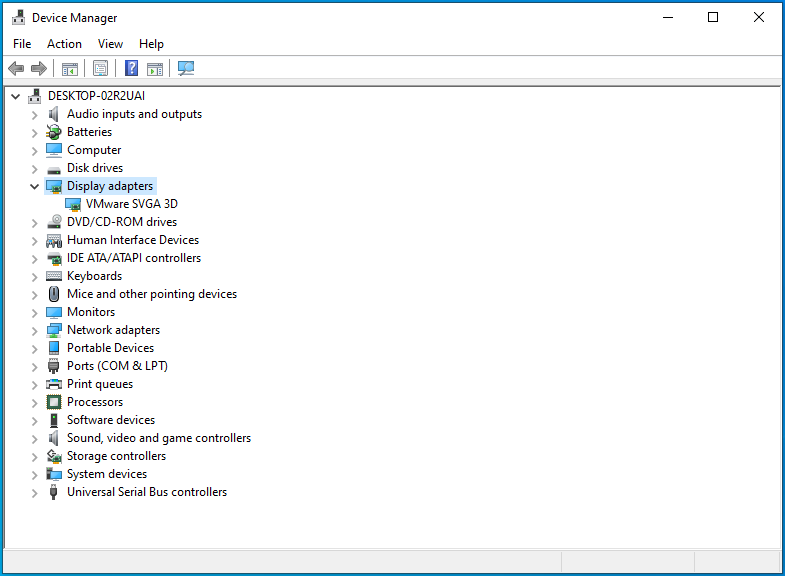Open the Action menu
The height and width of the screenshot is (576, 785).
pos(64,44)
